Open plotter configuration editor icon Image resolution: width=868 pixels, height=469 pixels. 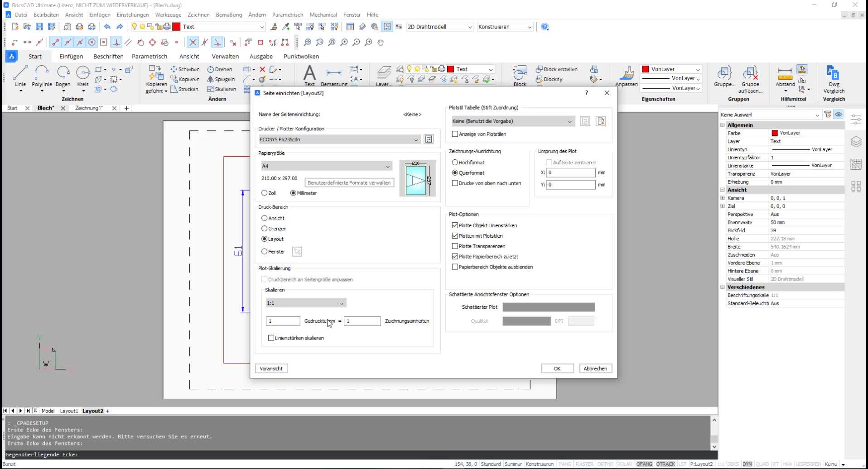click(x=429, y=139)
